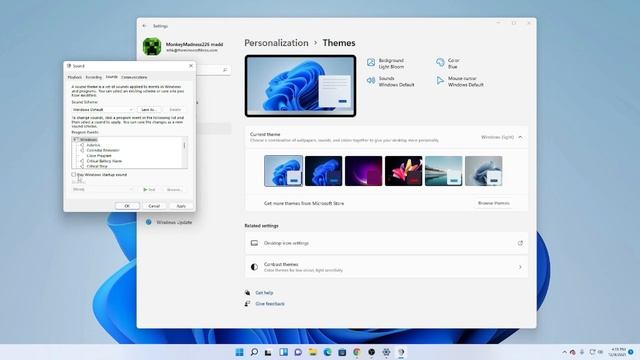Open Mouse cursor Windows Default setting
The image size is (640, 360).
pyautogui.click(x=460, y=81)
